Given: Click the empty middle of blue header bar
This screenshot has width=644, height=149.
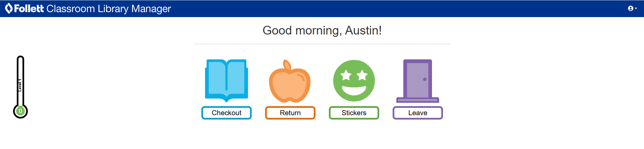Looking at the screenshot, I should pyautogui.click(x=369, y=8).
